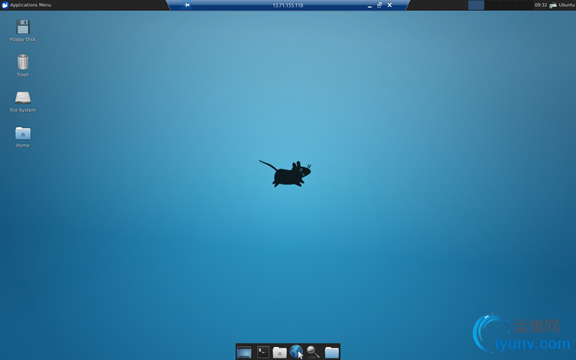Launch the Terminal from the dock
This screenshot has height=360, width=576.
point(263,352)
